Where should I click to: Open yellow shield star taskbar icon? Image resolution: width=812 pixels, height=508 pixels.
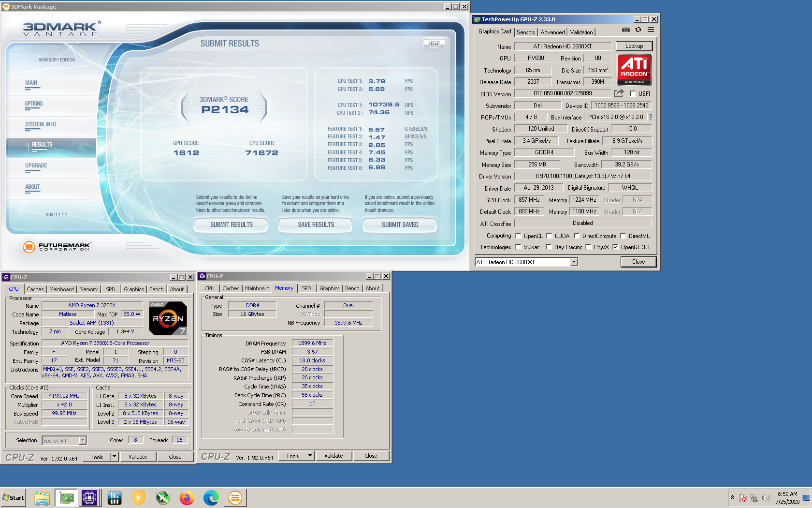point(139,498)
